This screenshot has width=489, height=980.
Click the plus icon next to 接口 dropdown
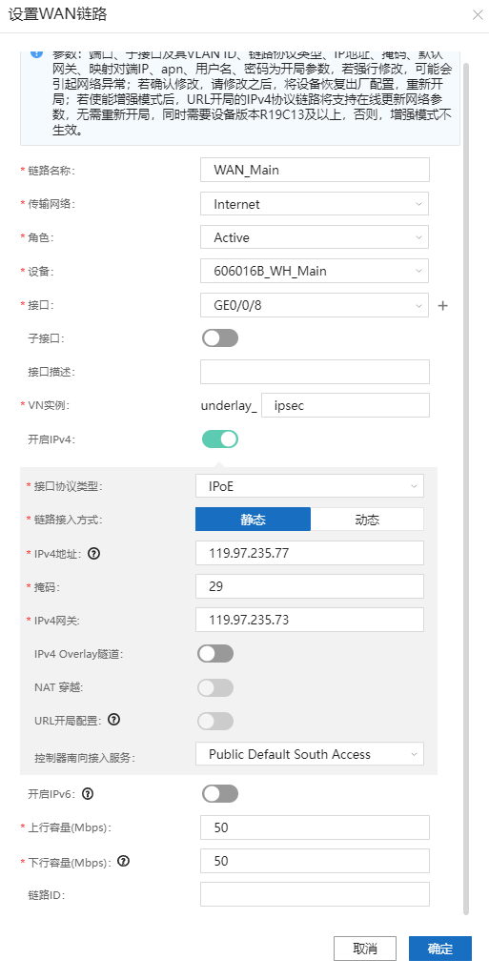(442, 306)
